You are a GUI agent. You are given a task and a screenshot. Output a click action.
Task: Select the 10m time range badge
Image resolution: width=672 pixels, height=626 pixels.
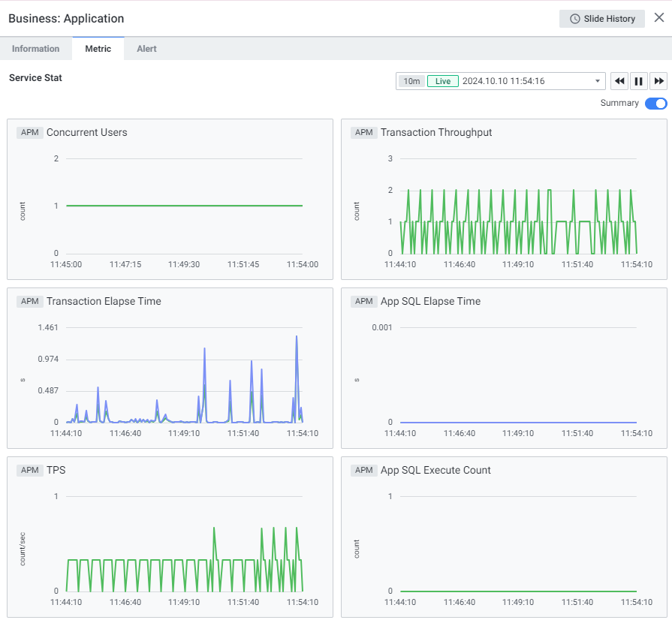(x=411, y=81)
